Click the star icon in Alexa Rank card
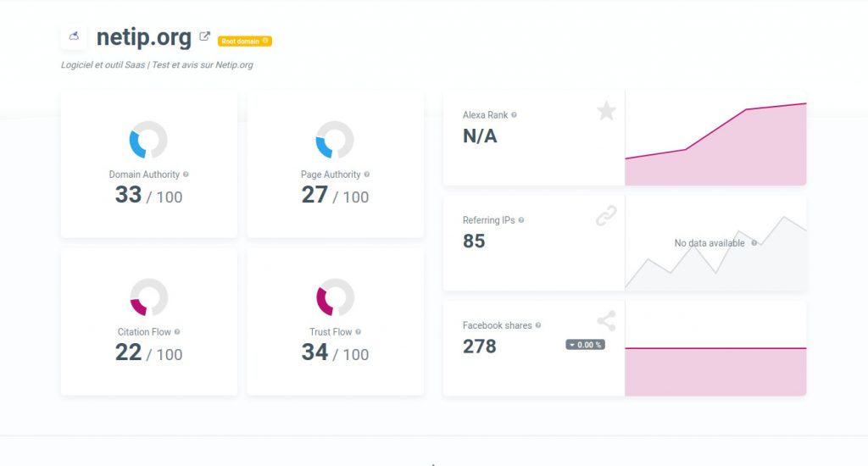 click(x=606, y=111)
